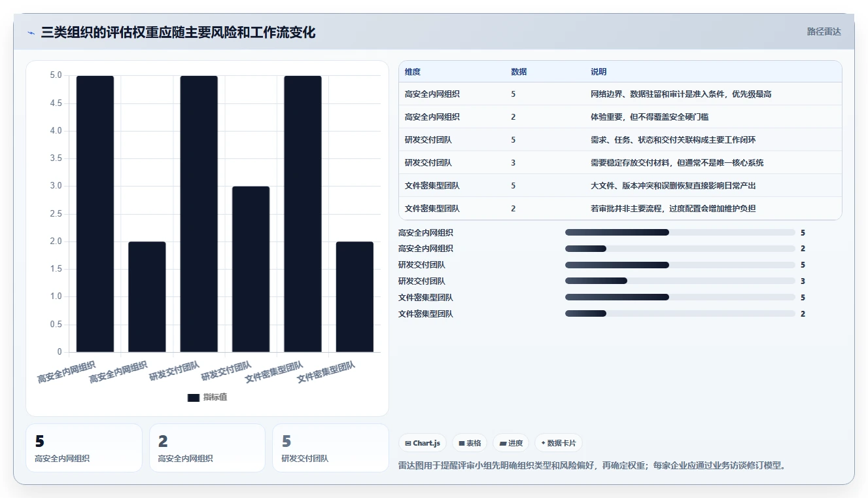868x498 pixels.
Task: Click the 研发交付团队 progress bar with value 3
Action: [680, 281]
